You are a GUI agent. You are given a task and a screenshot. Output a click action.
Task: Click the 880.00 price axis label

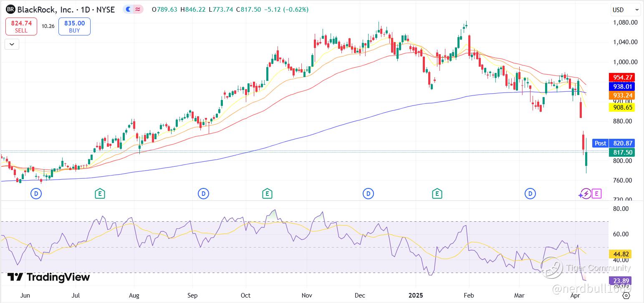(622, 121)
